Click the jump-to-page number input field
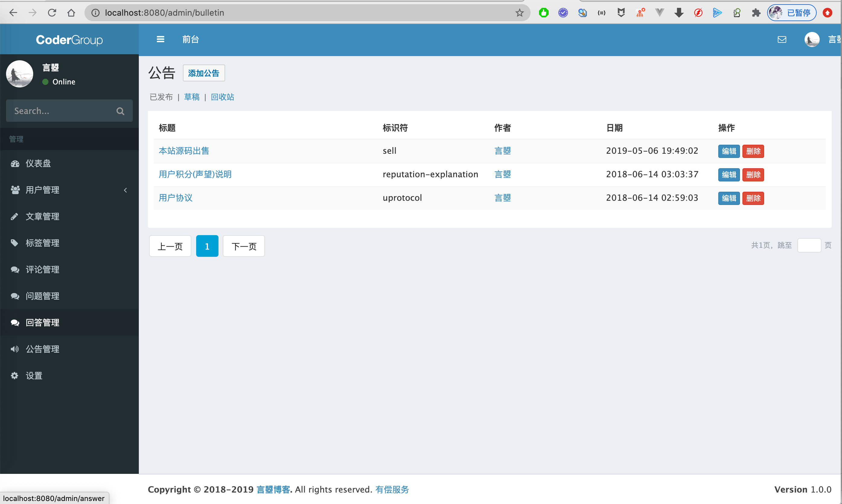842x504 pixels. (809, 245)
